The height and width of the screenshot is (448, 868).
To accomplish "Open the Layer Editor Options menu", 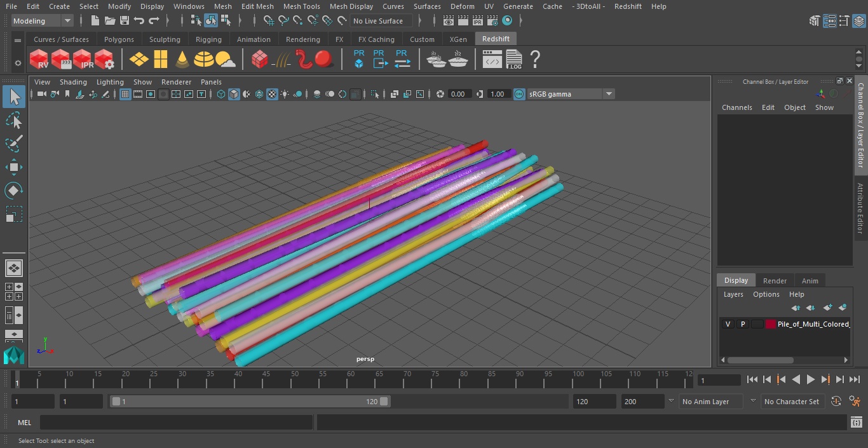I will coord(766,294).
